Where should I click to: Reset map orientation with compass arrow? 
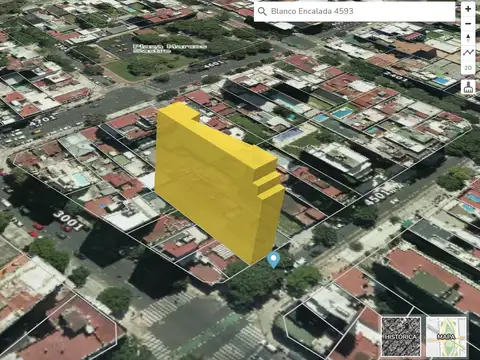pyautogui.click(x=468, y=38)
